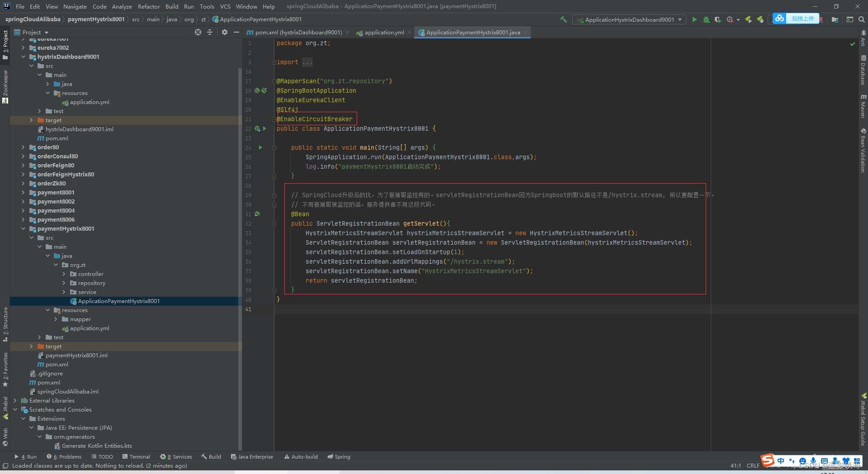The width and height of the screenshot is (868, 474).
Task: Click the Search Everywhere magnifier icon
Action: click(x=862, y=19)
